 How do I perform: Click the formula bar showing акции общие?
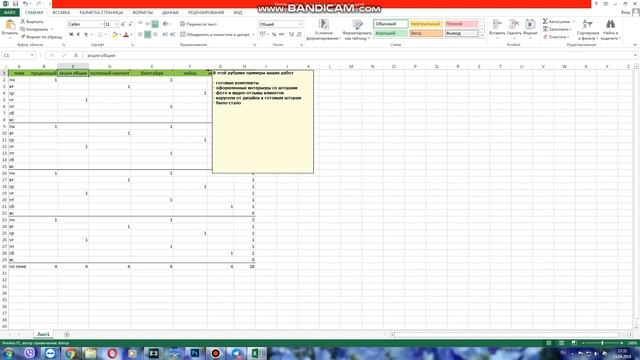pyautogui.click(x=359, y=56)
